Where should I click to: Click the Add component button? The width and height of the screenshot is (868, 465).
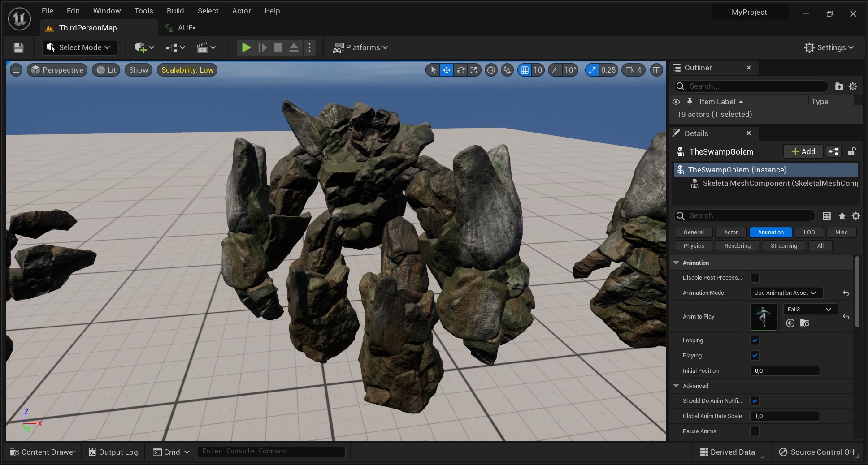pos(803,151)
